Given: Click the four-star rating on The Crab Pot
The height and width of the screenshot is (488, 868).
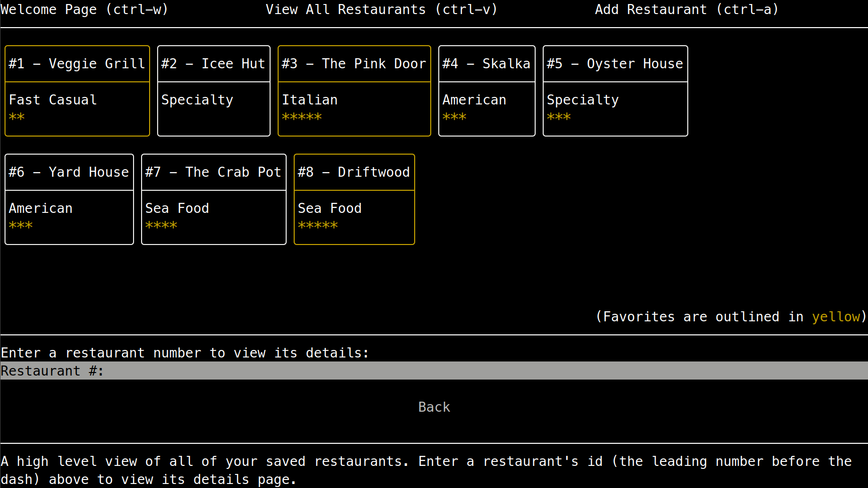Looking at the screenshot, I should pyautogui.click(x=161, y=225).
